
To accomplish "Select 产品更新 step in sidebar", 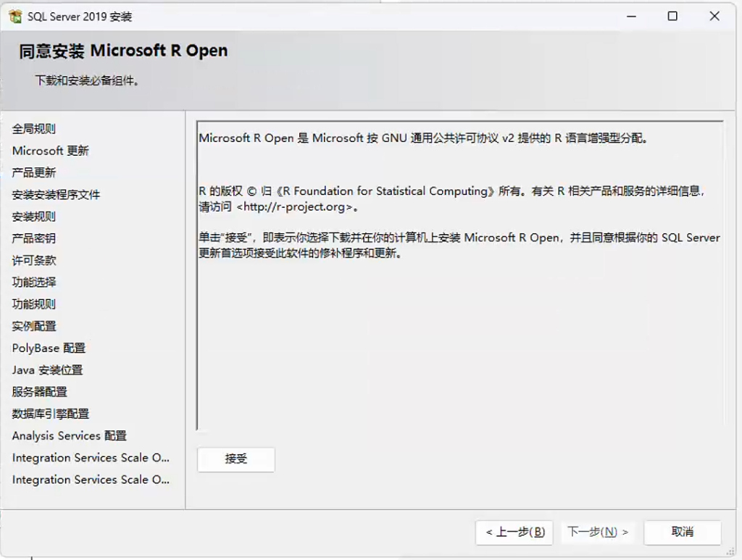I will tap(33, 172).
